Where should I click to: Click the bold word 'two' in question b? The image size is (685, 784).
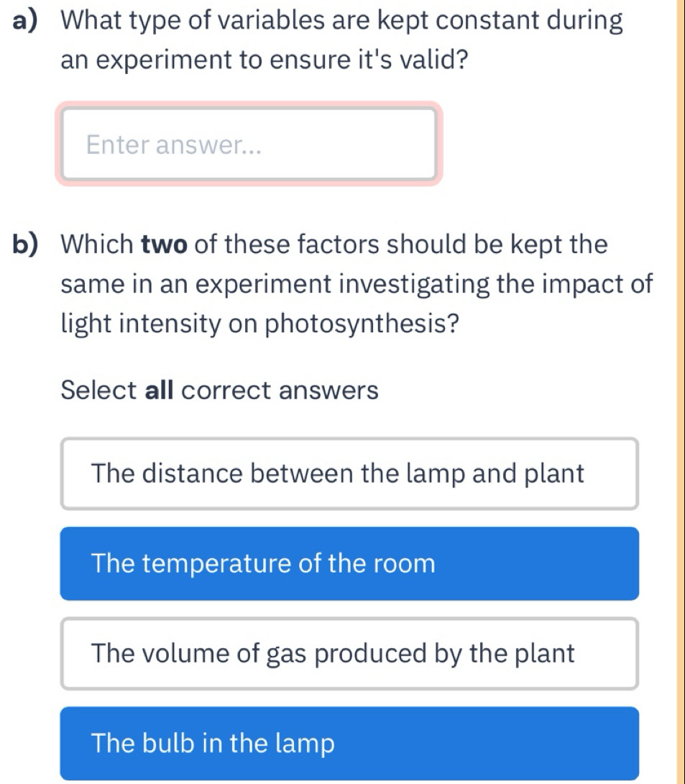[x=165, y=245]
